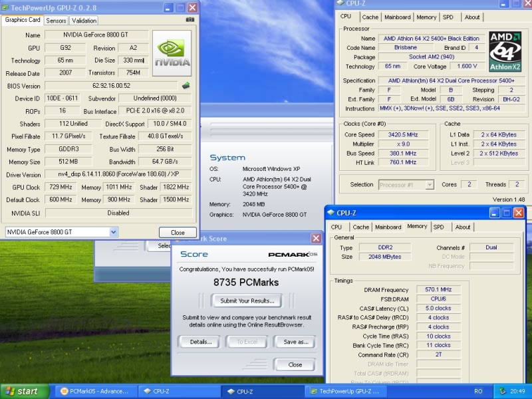Open SPD tab in lower CPU-Z window
Viewport: 532px width, 399px height.
click(x=439, y=227)
